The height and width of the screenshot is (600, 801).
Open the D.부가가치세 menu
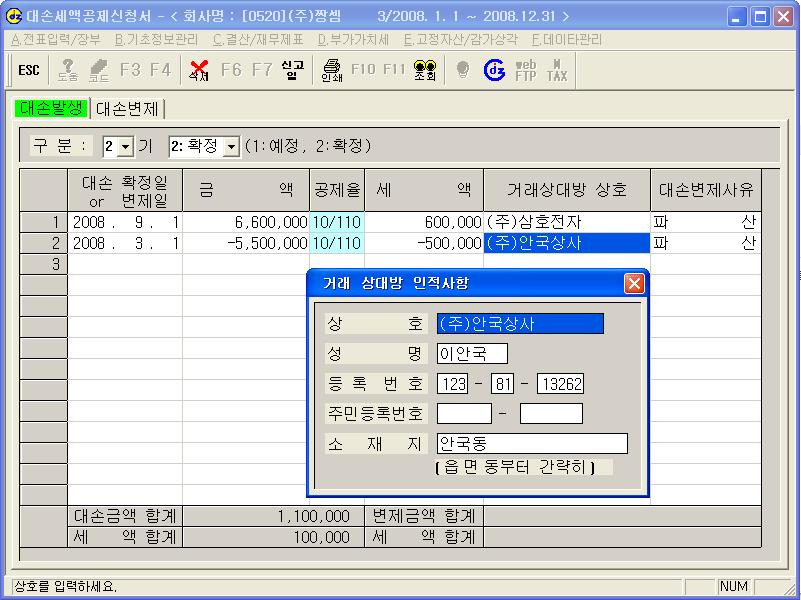tap(353, 40)
